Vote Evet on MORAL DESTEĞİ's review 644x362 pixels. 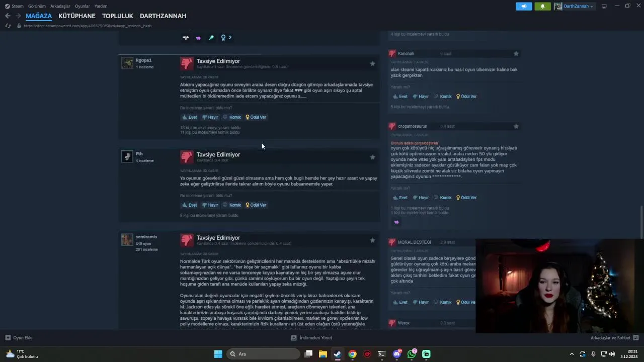click(400, 302)
